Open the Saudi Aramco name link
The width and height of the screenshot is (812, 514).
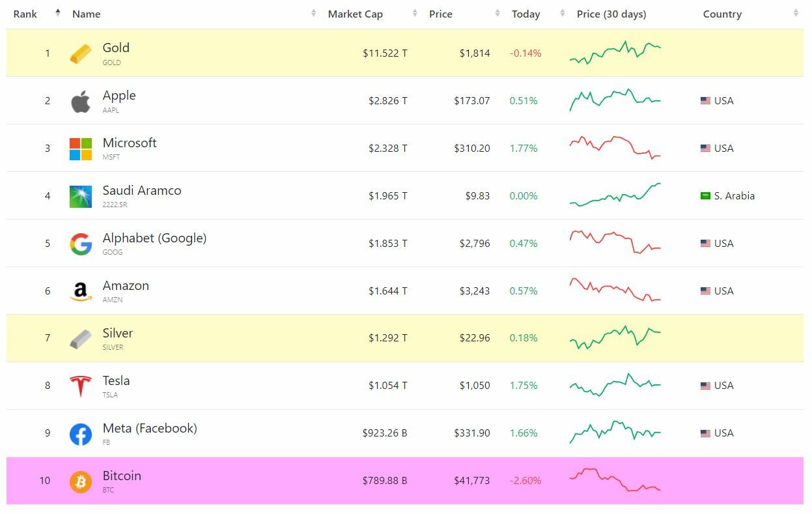click(x=142, y=191)
